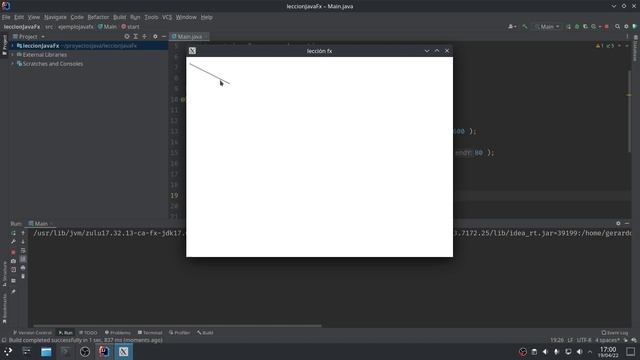Click the Debug bug icon in toolbar
The width and height of the screenshot is (640, 360).
coord(577,27)
